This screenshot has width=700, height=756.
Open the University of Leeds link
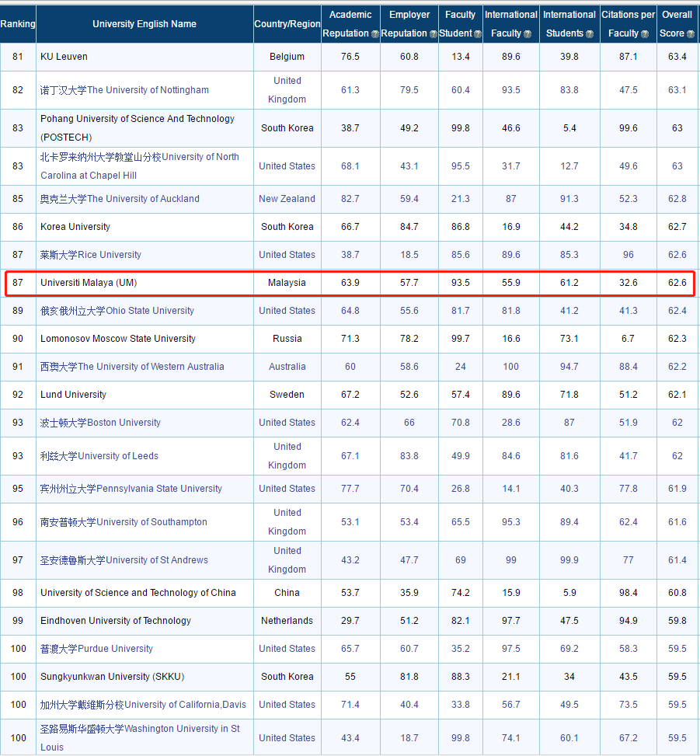click(x=99, y=455)
